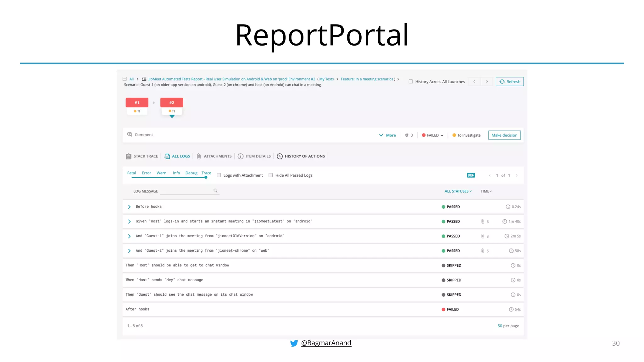Image resolution: width=644 pixels, height=362 pixels.
Task: Click the After hooks log row
Action: click(x=323, y=309)
